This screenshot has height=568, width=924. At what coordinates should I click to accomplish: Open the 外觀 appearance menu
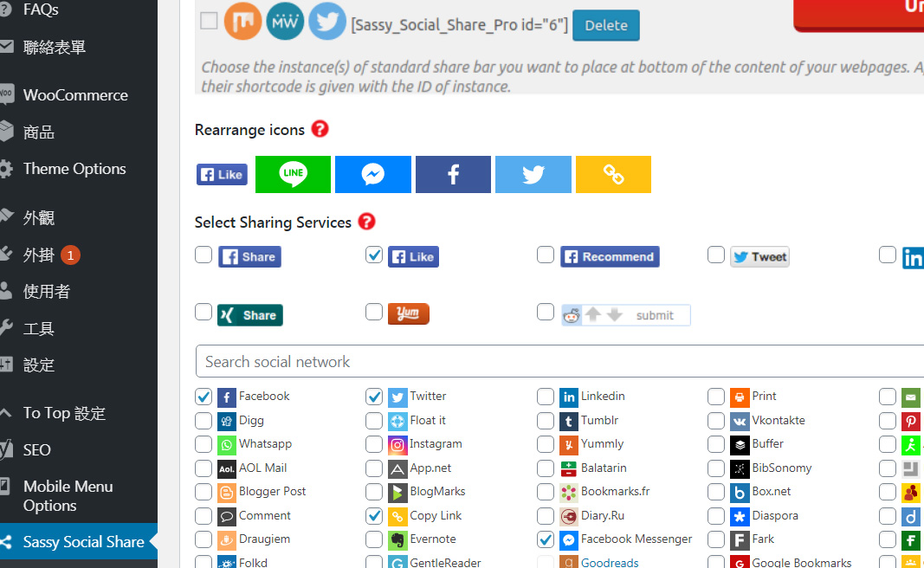click(x=39, y=218)
